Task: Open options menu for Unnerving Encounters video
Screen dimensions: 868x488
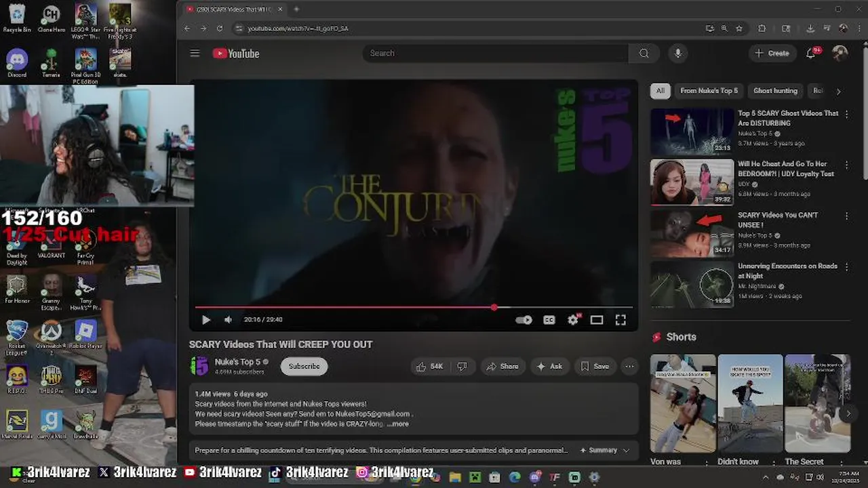Action: pos(846,267)
